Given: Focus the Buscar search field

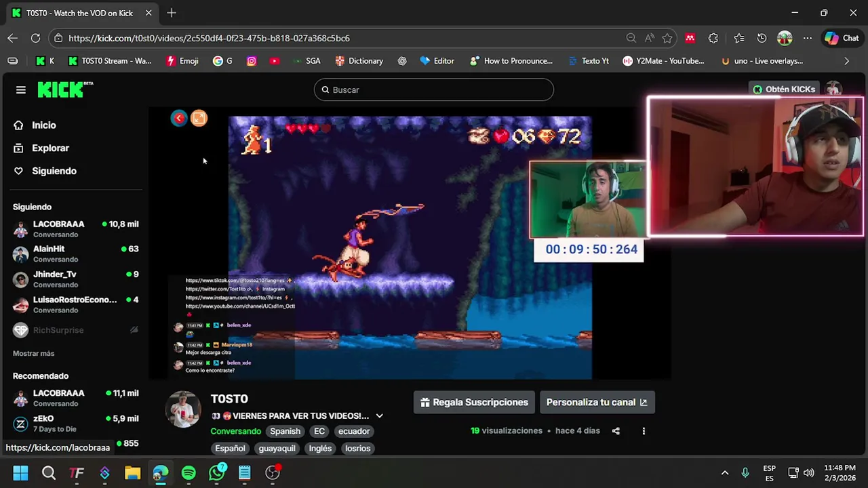Looking at the screenshot, I should (434, 89).
